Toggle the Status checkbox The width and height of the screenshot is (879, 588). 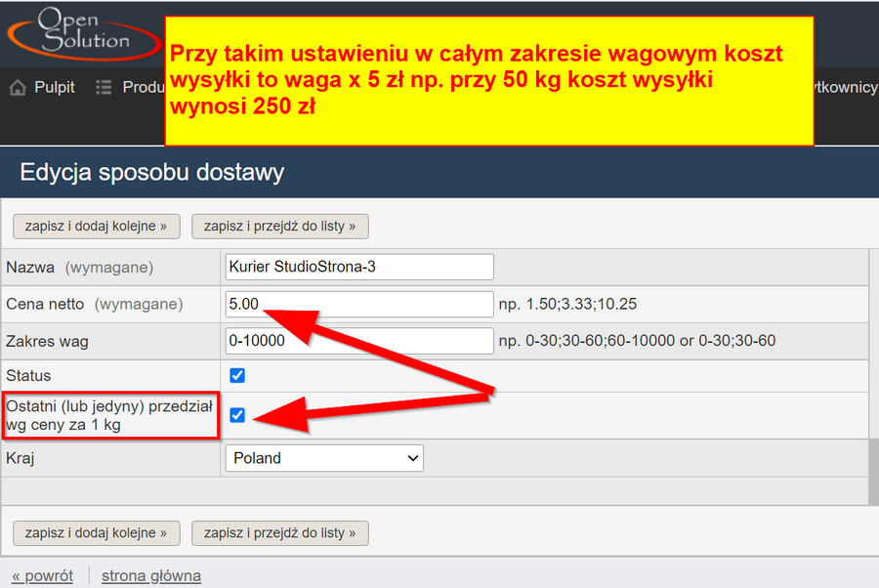[237, 375]
